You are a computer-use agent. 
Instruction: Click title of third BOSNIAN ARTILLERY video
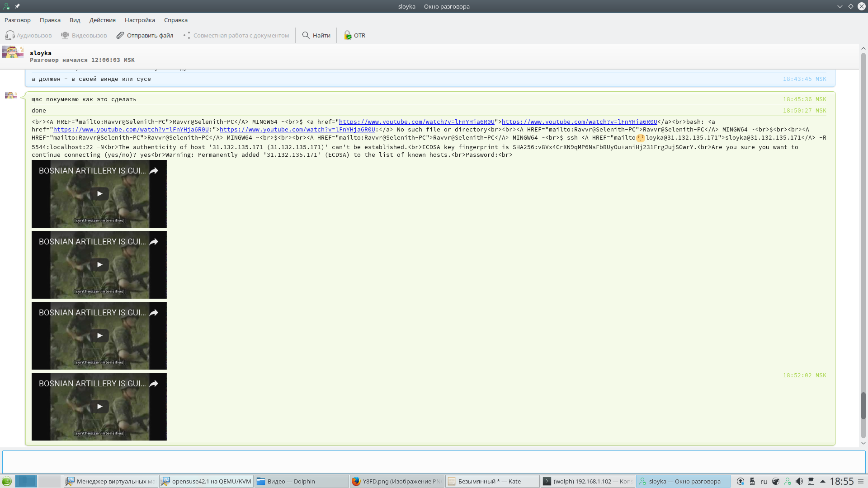92,313
